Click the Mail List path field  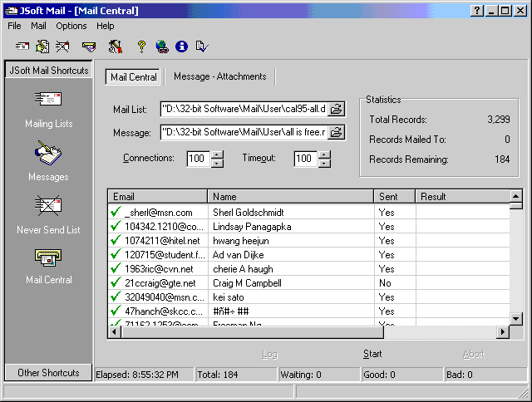pyautogui.click(x=244, y=109)
